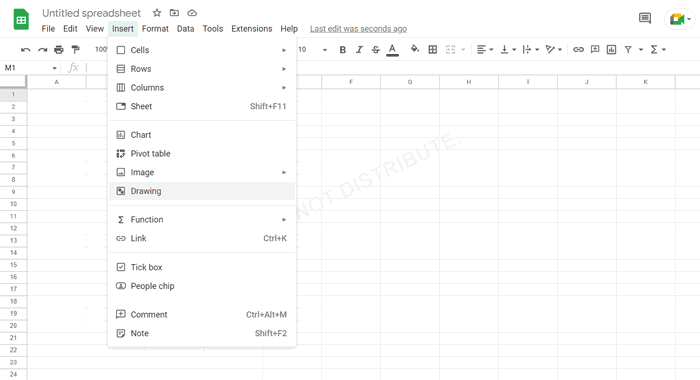Click the merge cells icon
The width and height of the screenshot is (700, 380).
(450, 50)
